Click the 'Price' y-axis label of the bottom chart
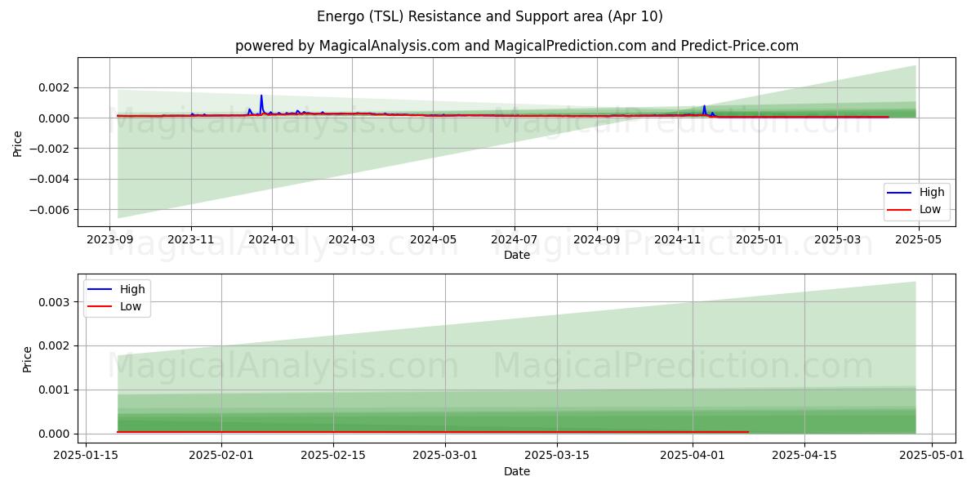Screen dimensions: 980x490 28,359
